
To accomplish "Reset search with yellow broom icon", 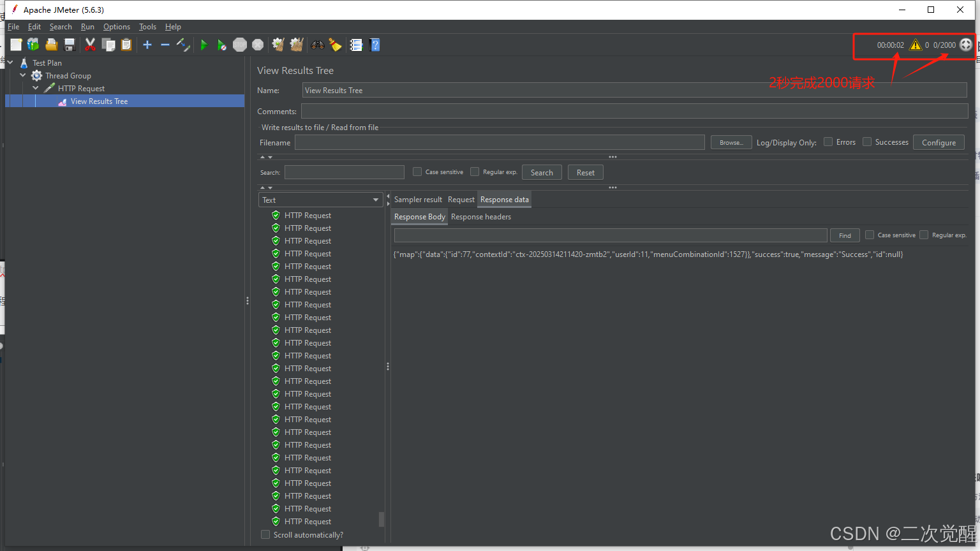I will click(x=335, y=45).
